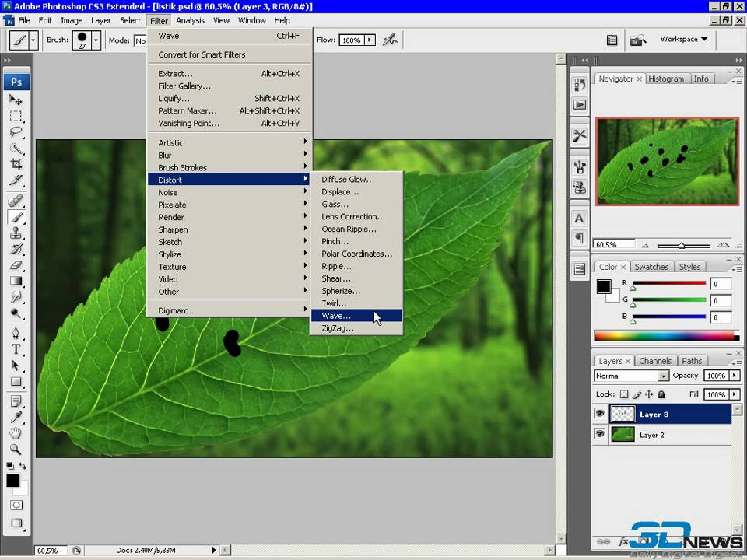Click the foreground color swatch in Color panel
Image resolution: width=747 pixels, height=560 pixels.
pos(604,286)
